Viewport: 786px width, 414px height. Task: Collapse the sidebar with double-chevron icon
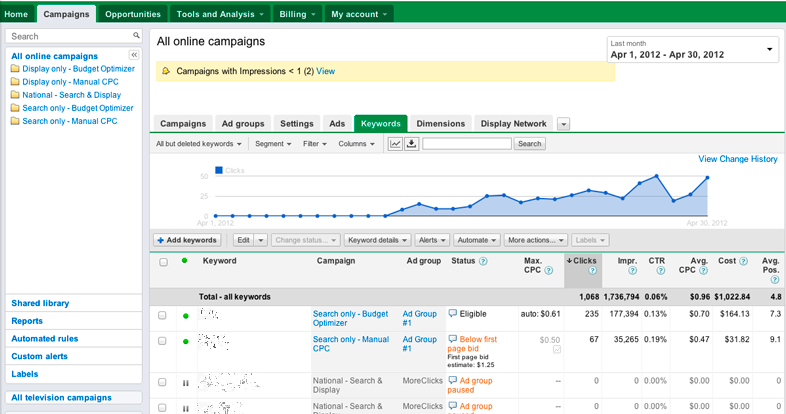pyautogui.click(x=134, y=55)
